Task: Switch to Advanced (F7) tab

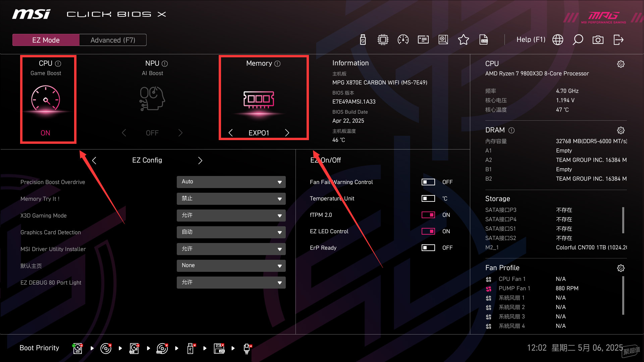Action: coord(113,40)
